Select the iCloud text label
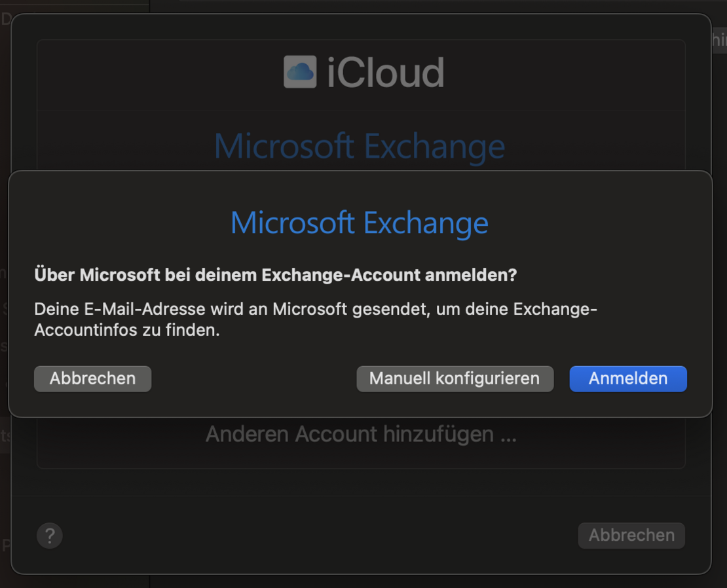The width and height of the screenshot is (727, 588). click(x=386, y=72)
